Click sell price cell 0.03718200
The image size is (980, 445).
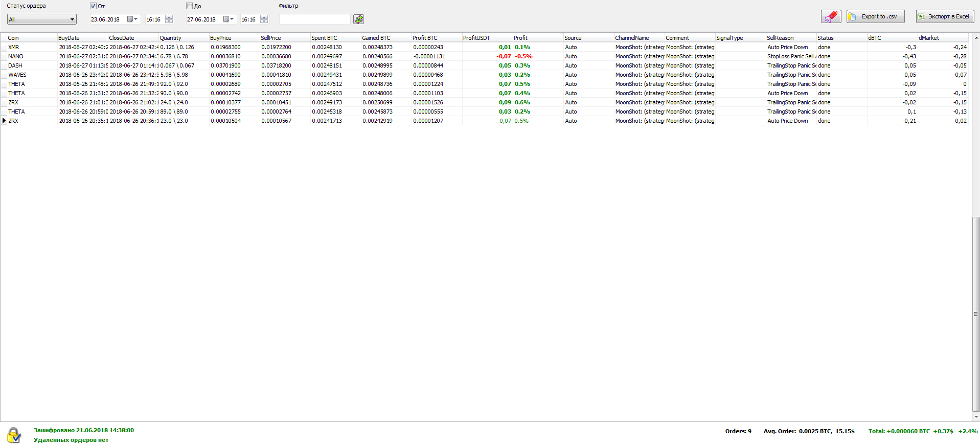[x=285, y=65]
